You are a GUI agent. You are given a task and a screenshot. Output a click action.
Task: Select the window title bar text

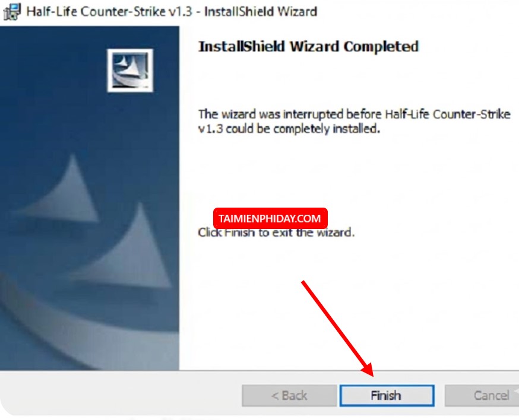tap(172, 12)
